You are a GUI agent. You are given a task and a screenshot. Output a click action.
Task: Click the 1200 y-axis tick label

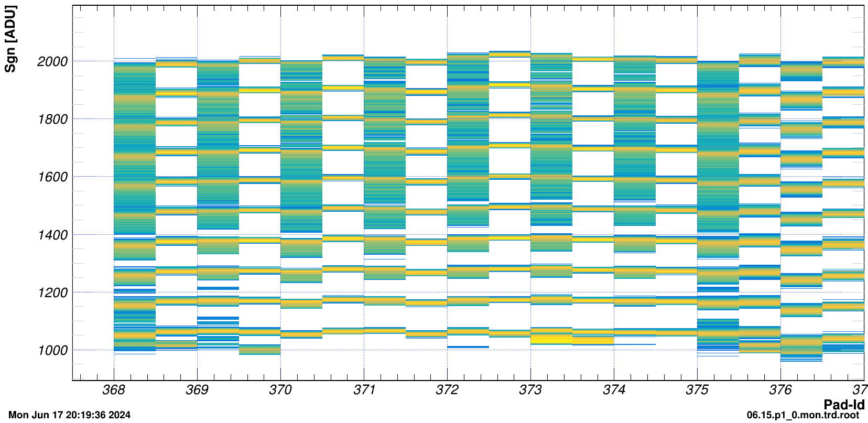(52, 293)
